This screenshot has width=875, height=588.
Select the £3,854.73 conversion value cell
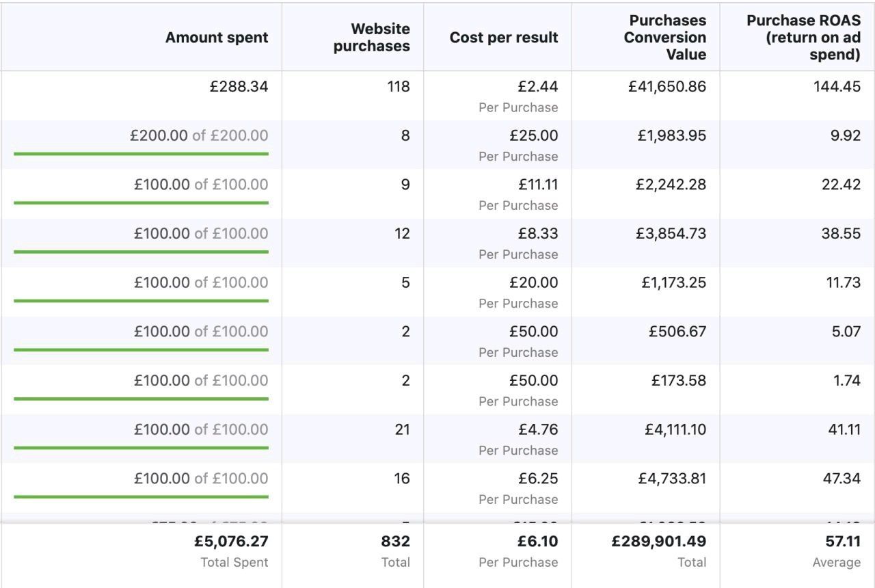point(671,233)
